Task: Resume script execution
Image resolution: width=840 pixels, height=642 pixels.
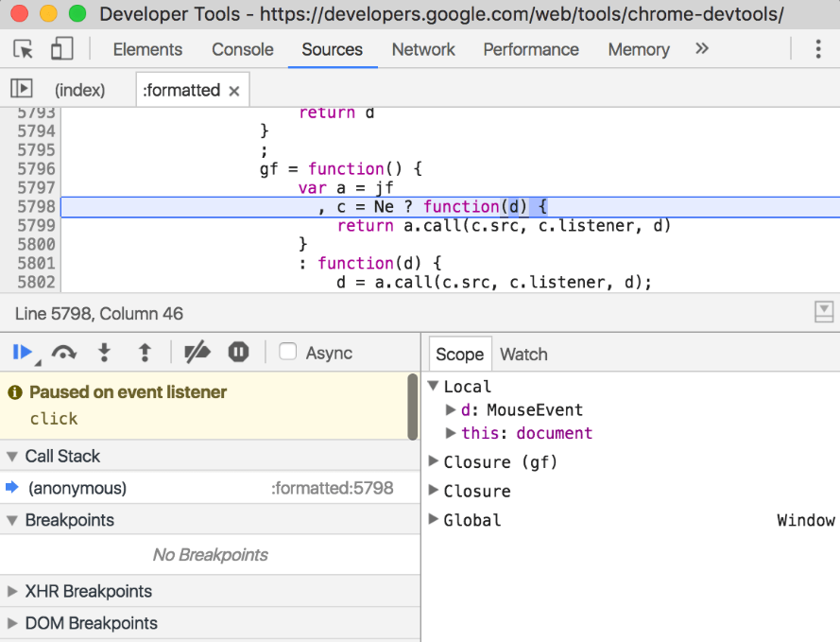Action: (x=22, y=353)
